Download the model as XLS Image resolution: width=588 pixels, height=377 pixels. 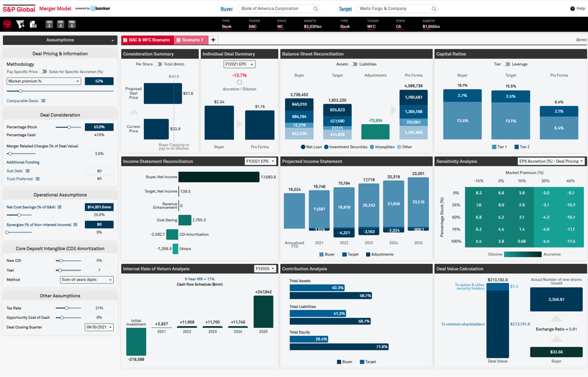tap(49, 24)
